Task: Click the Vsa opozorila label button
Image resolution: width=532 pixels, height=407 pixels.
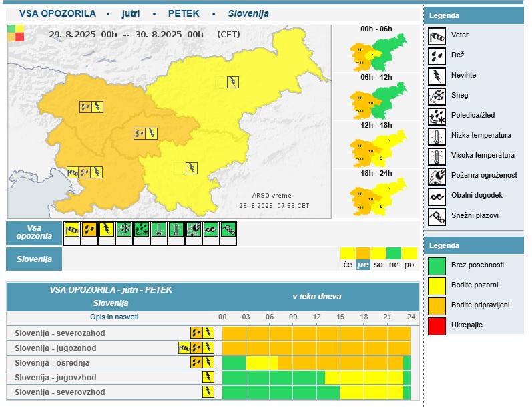Action: pos(34,231)
